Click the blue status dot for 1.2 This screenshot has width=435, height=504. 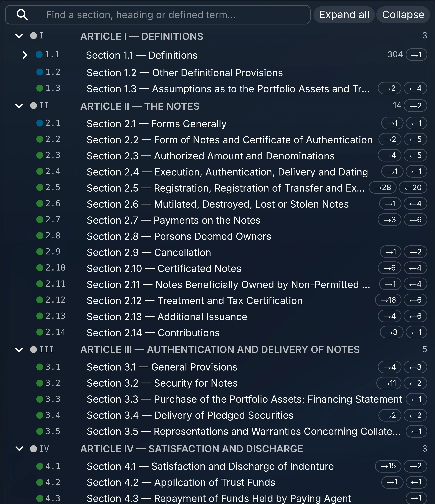coord(40,72)
